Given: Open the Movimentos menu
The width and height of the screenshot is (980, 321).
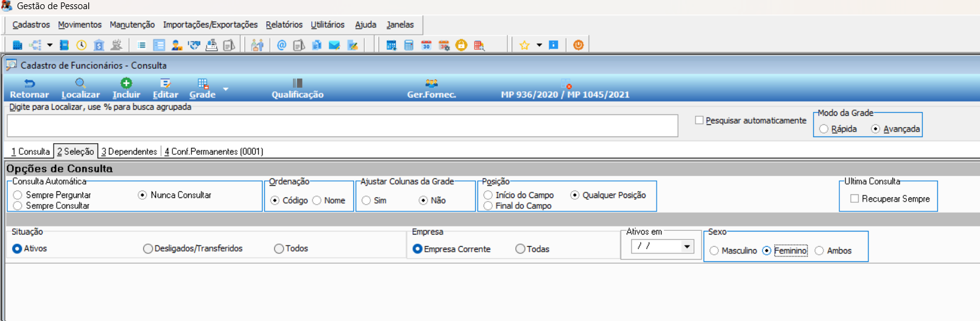Looking at the screenshot, I should point(80,25).
